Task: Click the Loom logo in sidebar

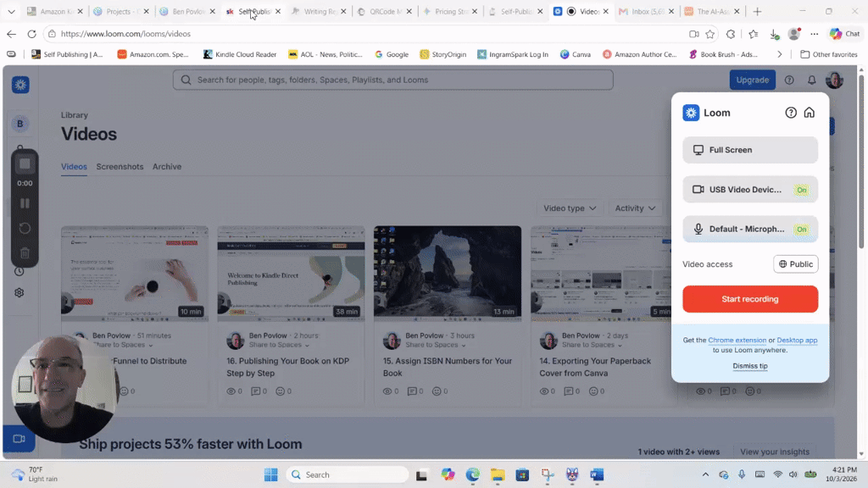Action: [x=20, y=85]
